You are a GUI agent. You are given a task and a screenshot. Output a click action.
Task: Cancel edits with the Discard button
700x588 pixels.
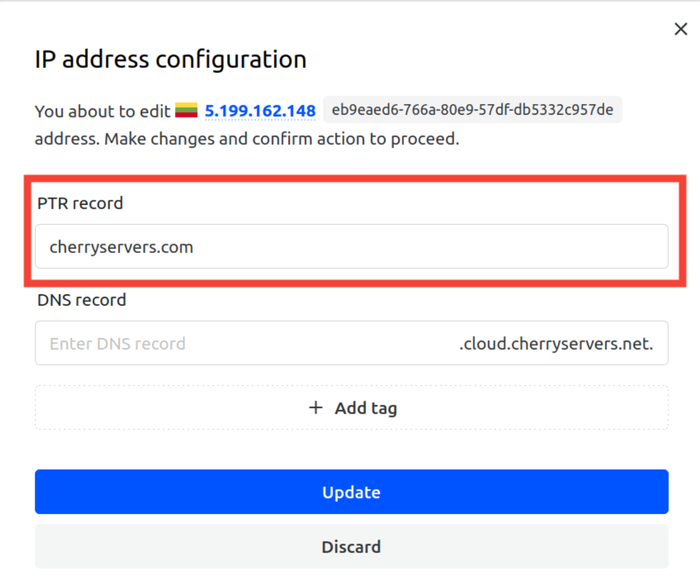[x=351, y=547]
